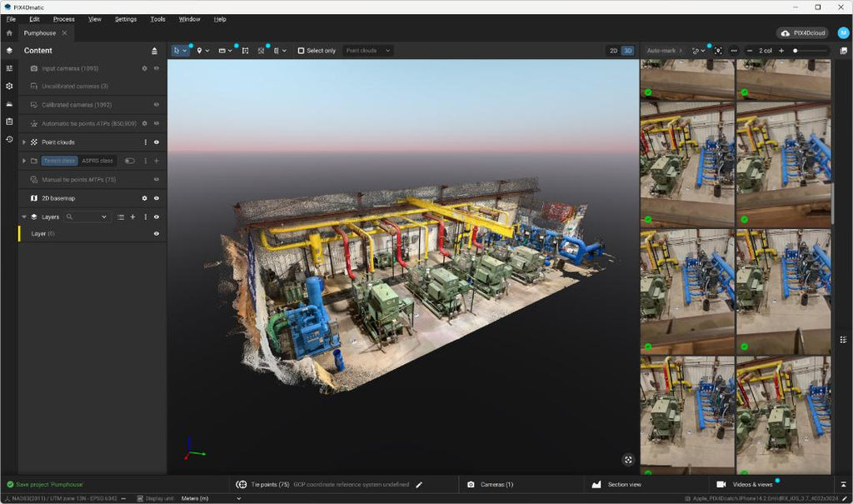Open the Section view panel
The height and width of the screenshot is (504, 853).
coord(616,484)
